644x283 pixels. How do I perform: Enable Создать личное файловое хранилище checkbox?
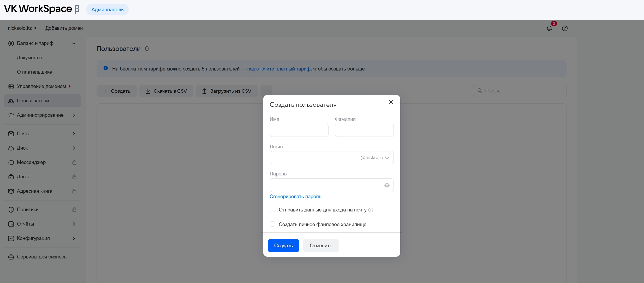pyautogui.click(x=272, y=224)
